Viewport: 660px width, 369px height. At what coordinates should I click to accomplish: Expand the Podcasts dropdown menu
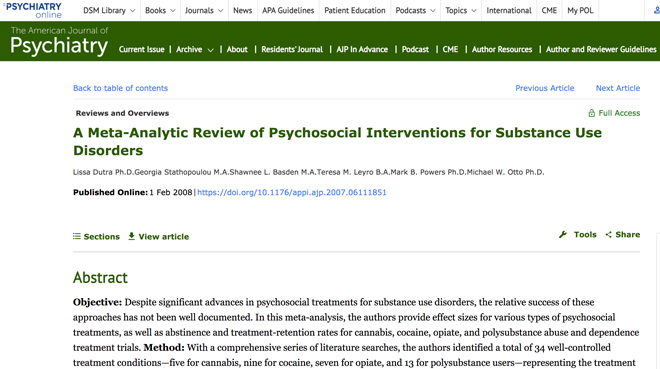pyautogui.click(x=432, y=11)
